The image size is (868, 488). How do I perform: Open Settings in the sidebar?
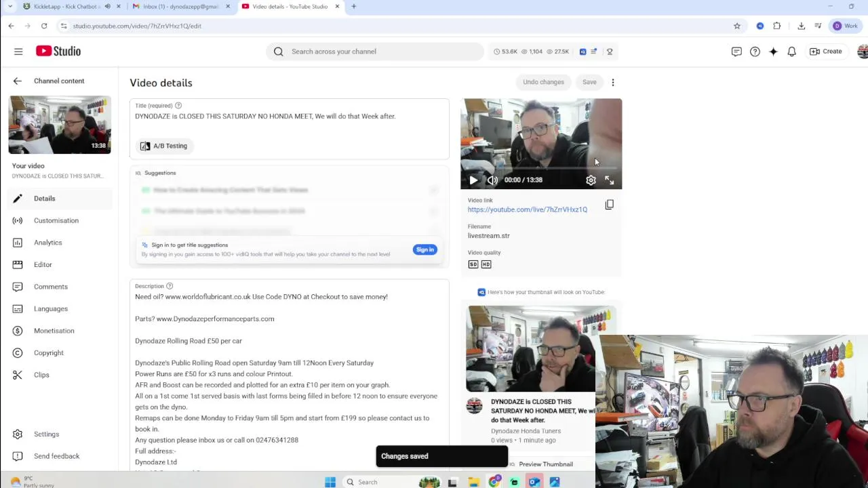pos(59,434)
